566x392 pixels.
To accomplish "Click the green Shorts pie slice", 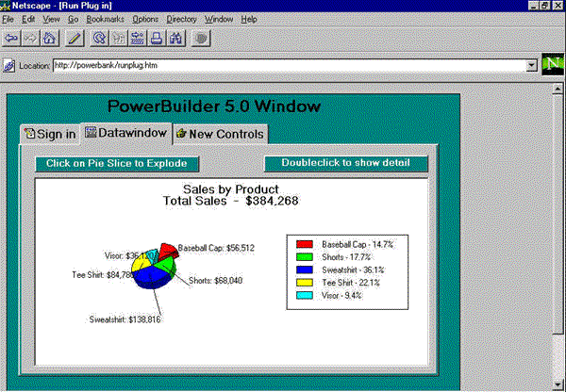I will (x=165, y=266).
